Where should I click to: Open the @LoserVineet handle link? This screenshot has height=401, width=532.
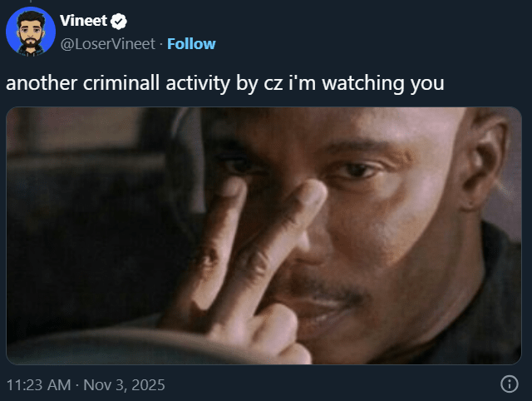[x=108, y=44]
